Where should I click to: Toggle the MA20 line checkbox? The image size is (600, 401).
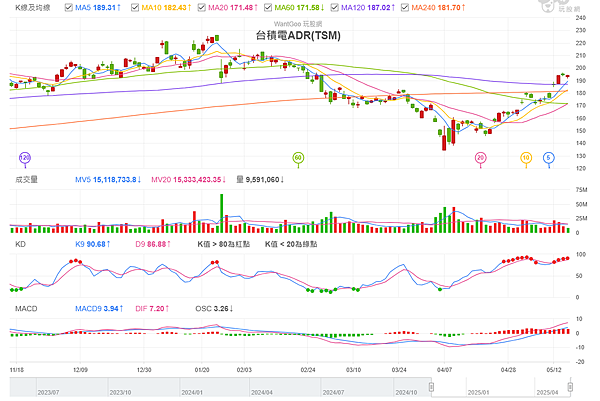(201, 7)
